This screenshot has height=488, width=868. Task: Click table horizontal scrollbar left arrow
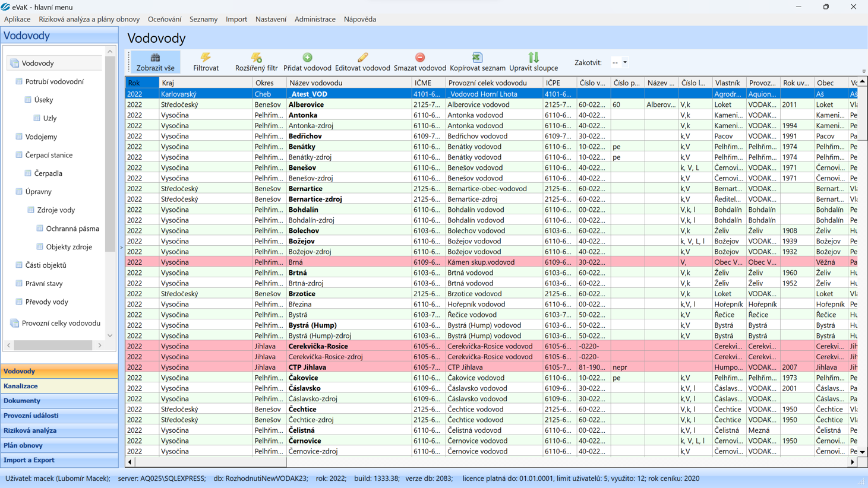130,462
